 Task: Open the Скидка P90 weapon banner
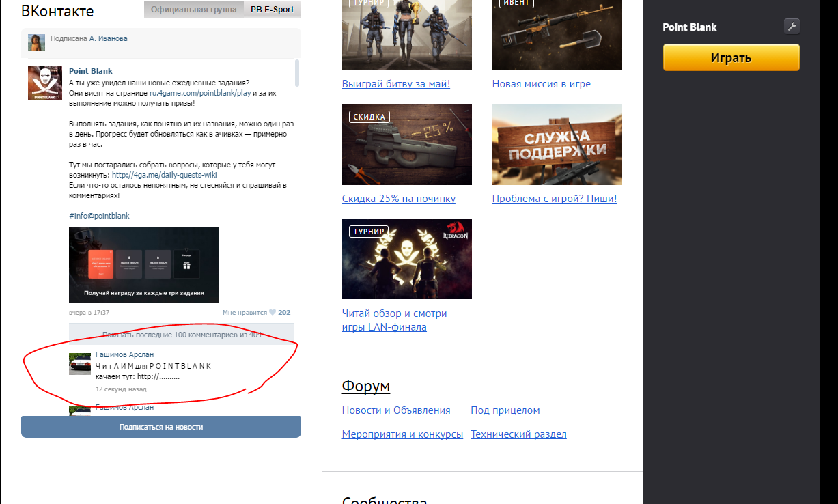(x=407, y=144)
